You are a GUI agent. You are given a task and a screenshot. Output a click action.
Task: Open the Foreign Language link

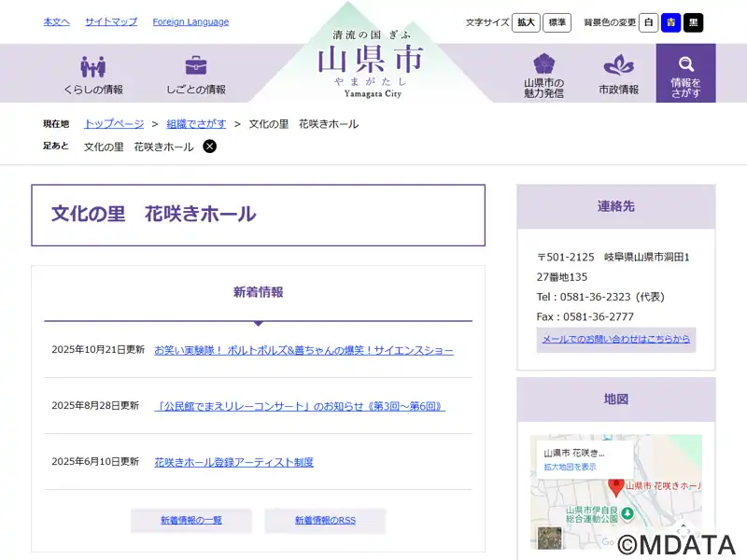coord(190,22)
